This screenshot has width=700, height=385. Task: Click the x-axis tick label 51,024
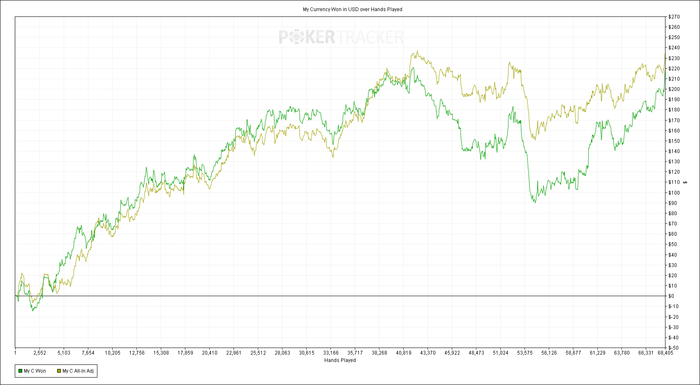click(x=500, y=353)
